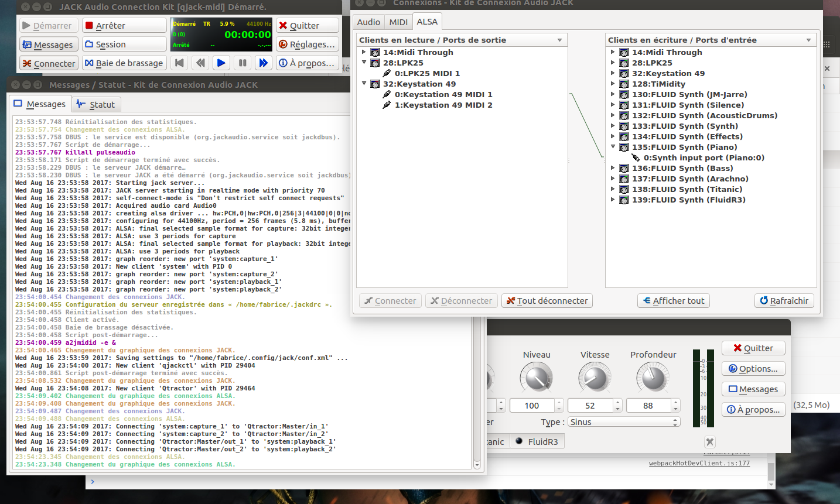Switch to the Statut tab
This screenshot has width=840, height=504.
point(96,104)
